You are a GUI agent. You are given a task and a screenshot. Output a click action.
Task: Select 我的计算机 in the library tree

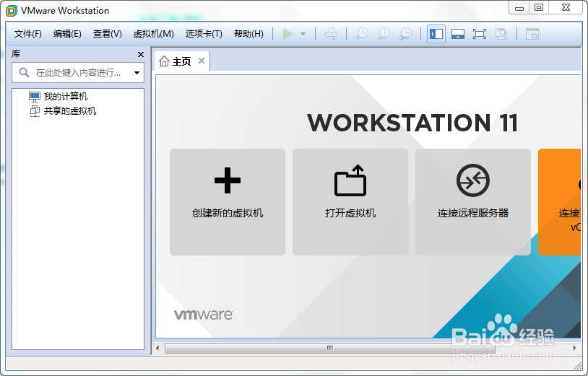point(58,97)
